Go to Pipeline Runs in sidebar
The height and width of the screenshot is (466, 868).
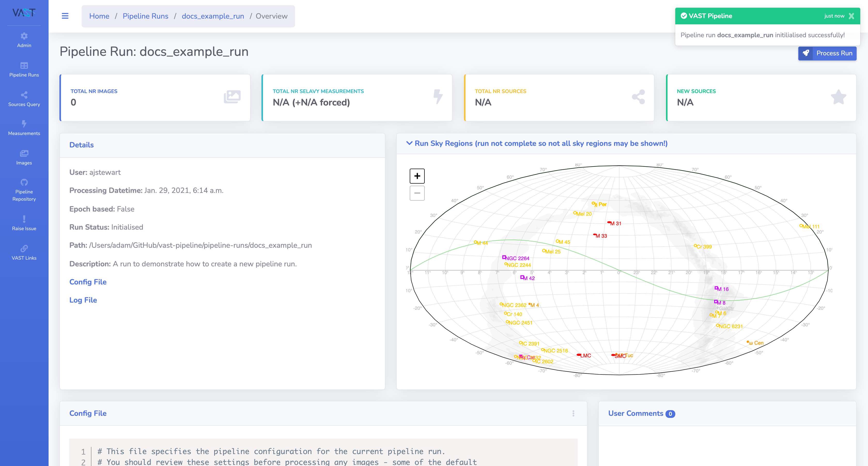pyautogui.click(x=24, y=70)
